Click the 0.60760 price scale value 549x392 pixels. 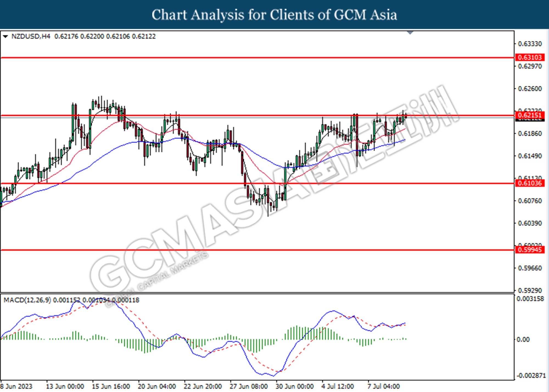click(530, 201)
